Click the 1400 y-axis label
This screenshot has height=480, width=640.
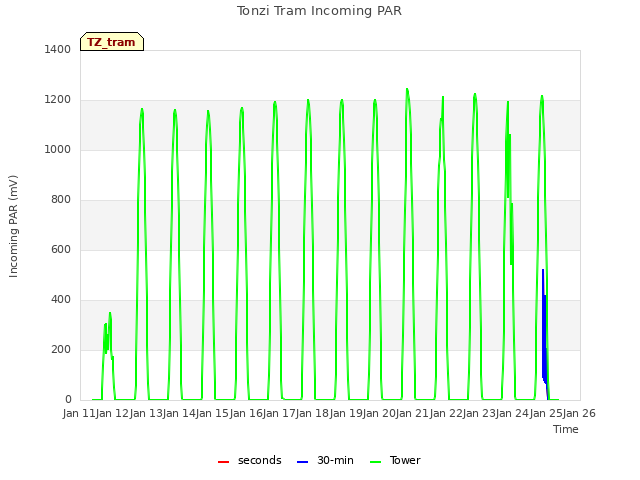[x=58, y=49]
